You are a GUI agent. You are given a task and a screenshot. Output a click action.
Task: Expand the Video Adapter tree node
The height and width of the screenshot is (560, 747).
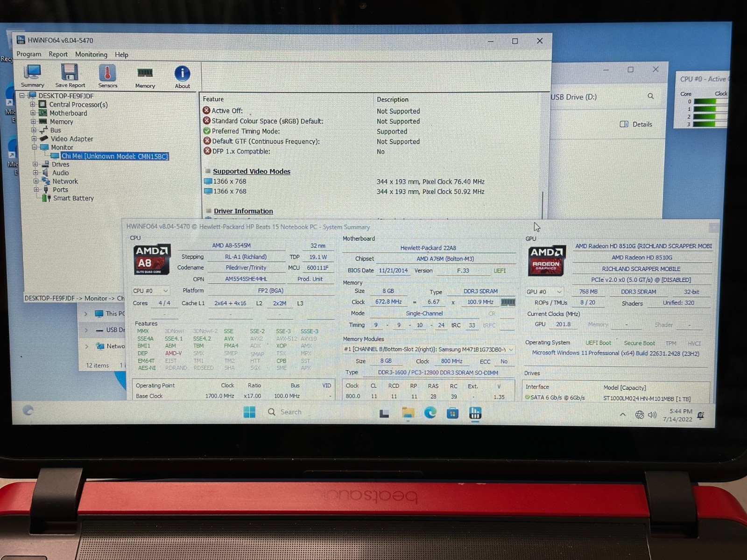pos(34,139)
